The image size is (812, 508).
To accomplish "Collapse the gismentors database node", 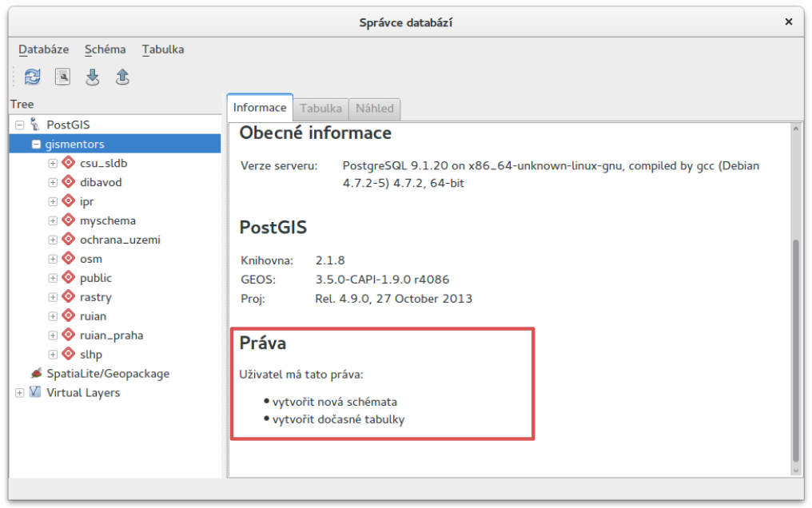I will pos(36,144).
